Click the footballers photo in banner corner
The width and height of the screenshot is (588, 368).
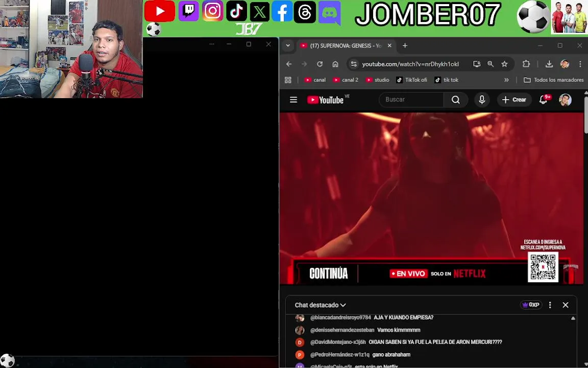pyautogui.click(x=569, y=17)
